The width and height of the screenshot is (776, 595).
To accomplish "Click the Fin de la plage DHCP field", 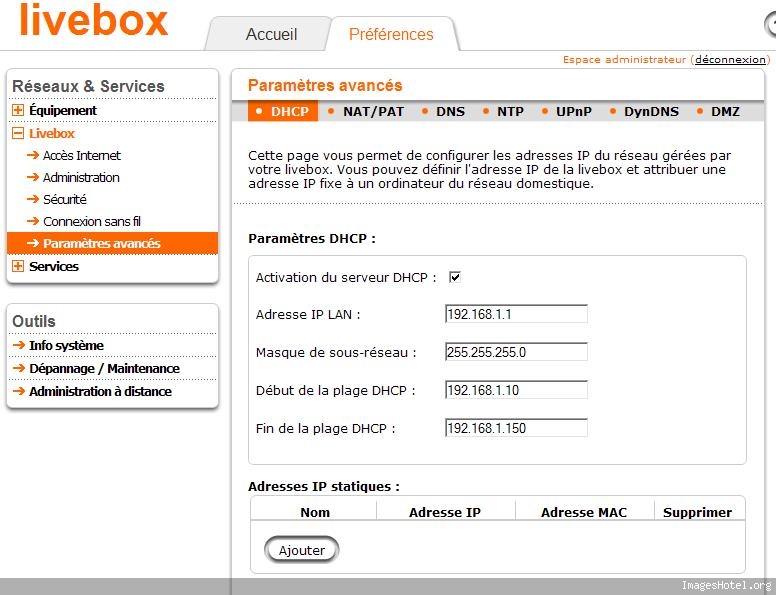I will 516,428.
